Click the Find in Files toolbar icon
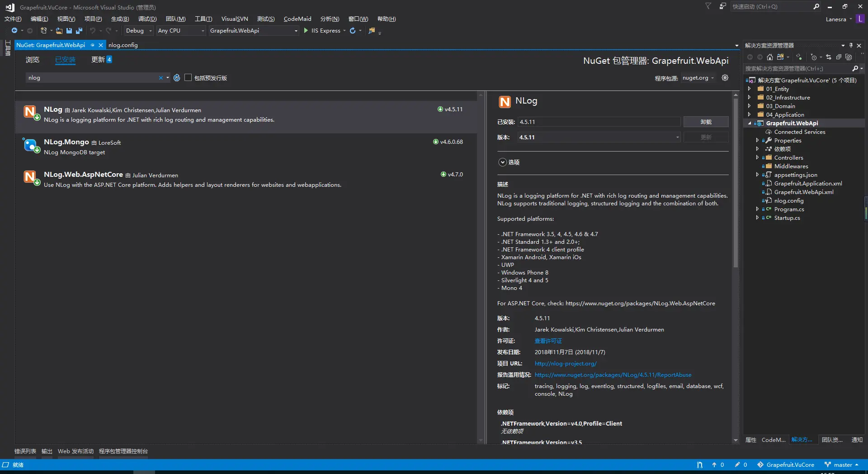Image resolution: width=868 pixels, height=474 pixels. pyautogui.click(x=372, y=31)
